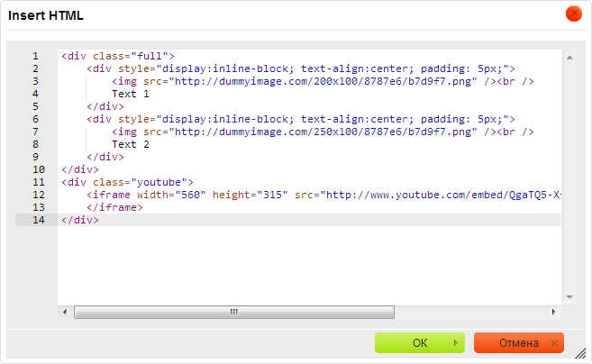Click the resize grip in dialog corner

coord(581,354)
